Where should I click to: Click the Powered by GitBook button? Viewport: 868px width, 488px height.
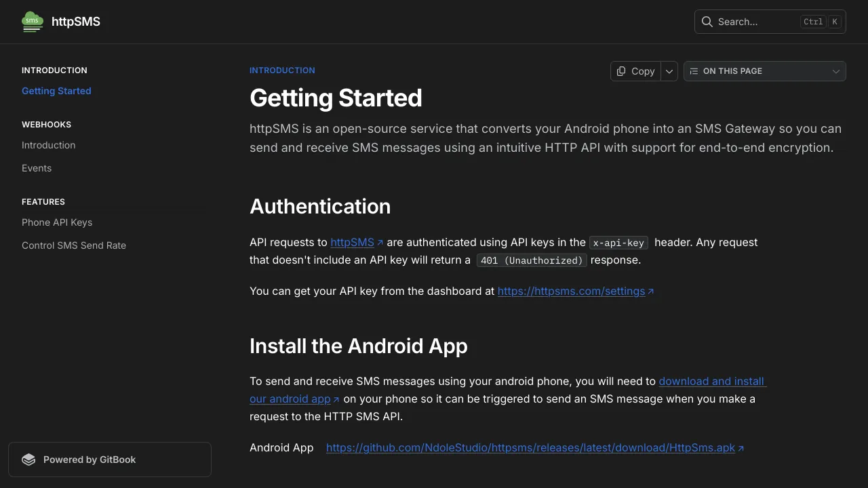tap(110, 460)
